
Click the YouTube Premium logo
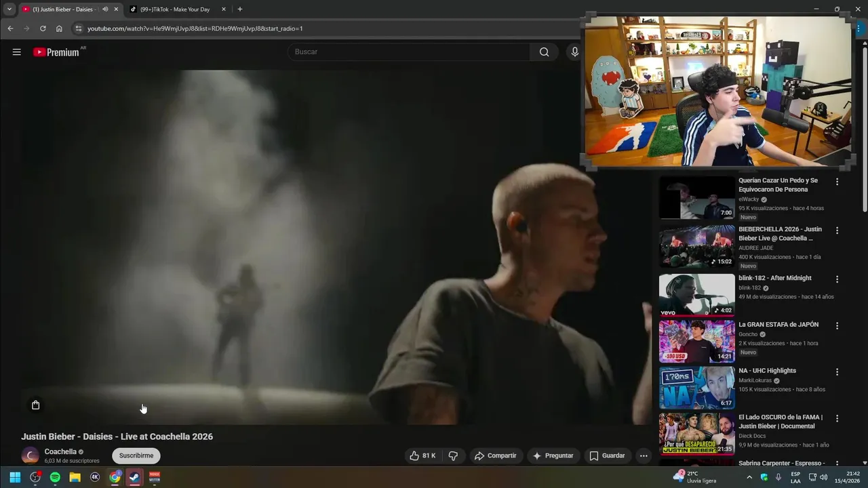58,52
